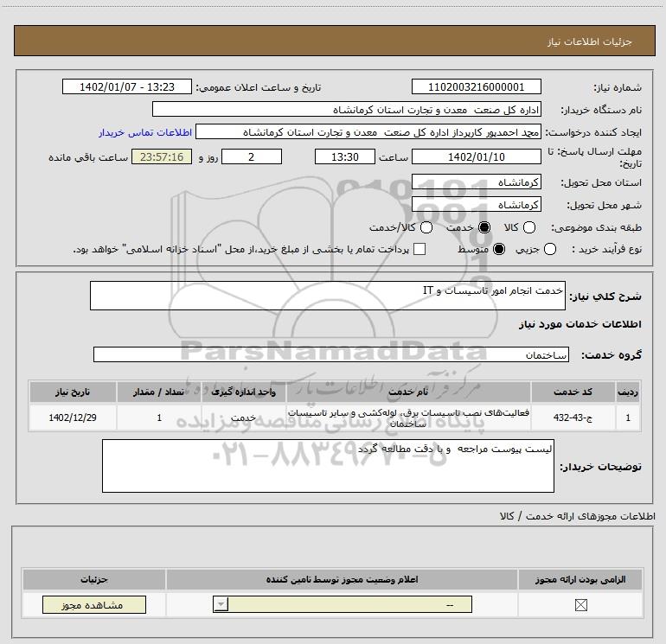Click the delivery province field کرمانشاه
This screenshot has width=666, height=644.
coord(476,182)
